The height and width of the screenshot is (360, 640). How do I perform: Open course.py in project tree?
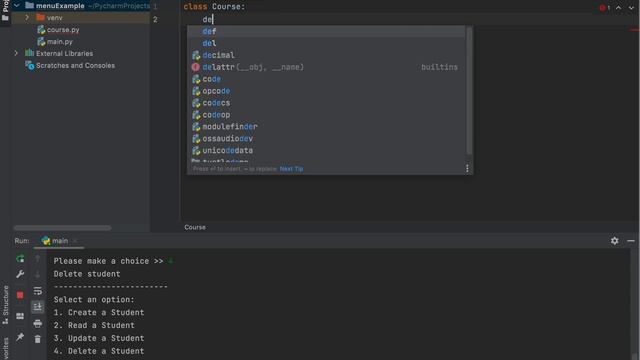[62, 29]
